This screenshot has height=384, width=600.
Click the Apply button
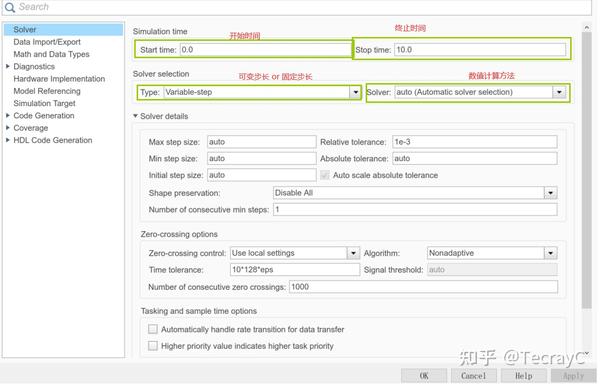click(x=573, y=376)
